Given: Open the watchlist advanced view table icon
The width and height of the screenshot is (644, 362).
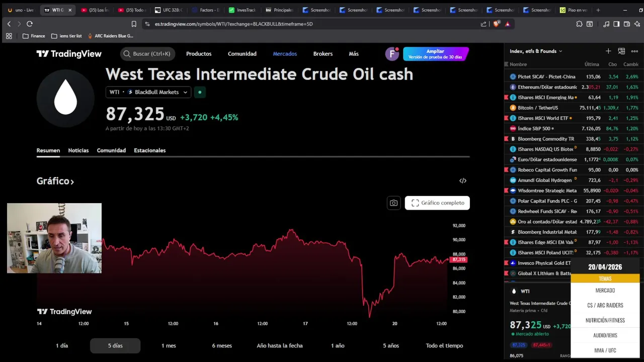Looking at the screenshot, I should pyautogui.click(x=621, y=51).
